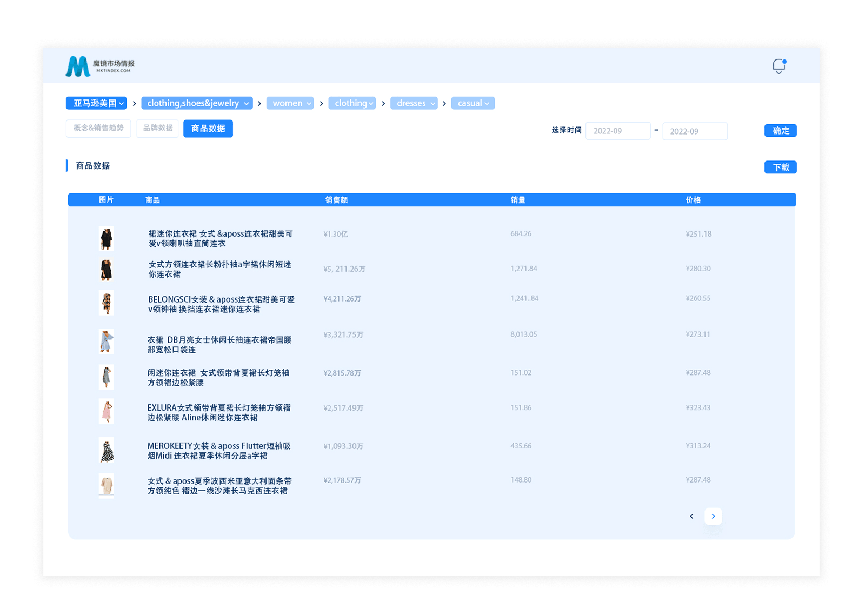This screenshot has height=616, width=865.
Task: Click the pink EXLURA dress thumbnail
Action: coord(107,412)
